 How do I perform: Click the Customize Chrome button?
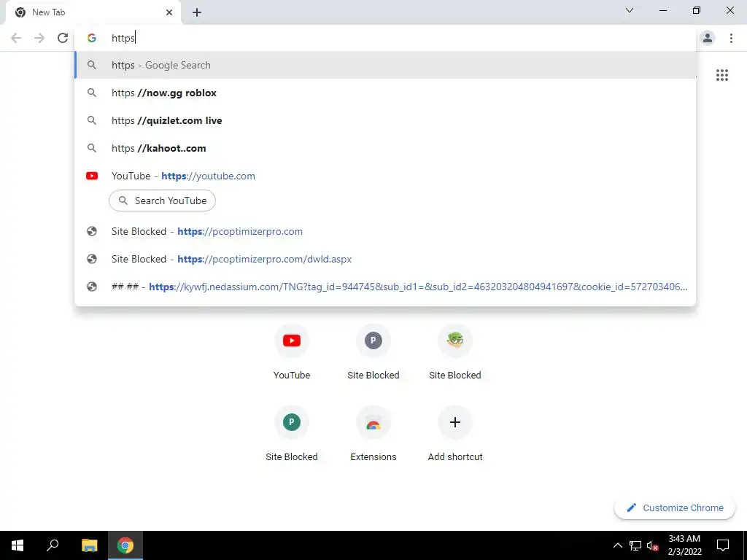(x=675, y=508)
